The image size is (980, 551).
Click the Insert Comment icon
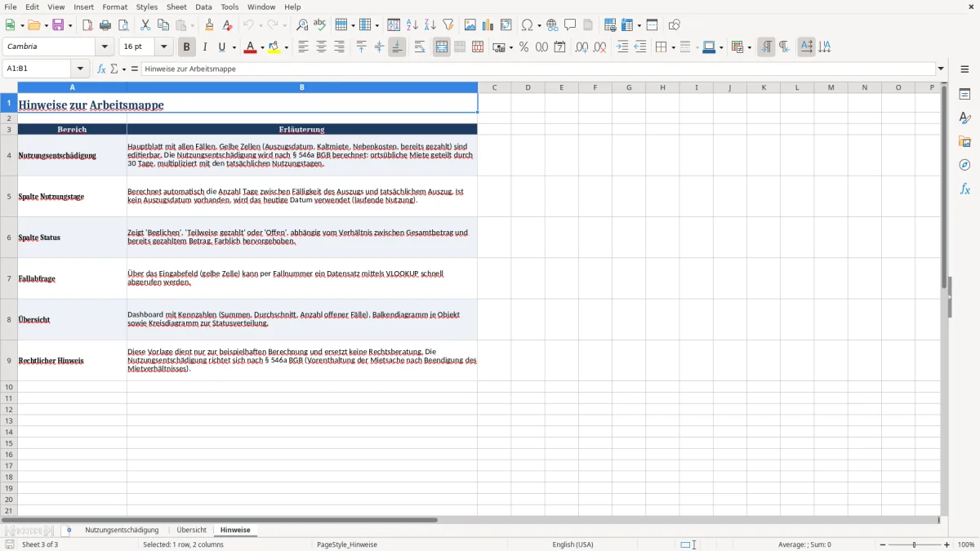(x=570, y=25)
